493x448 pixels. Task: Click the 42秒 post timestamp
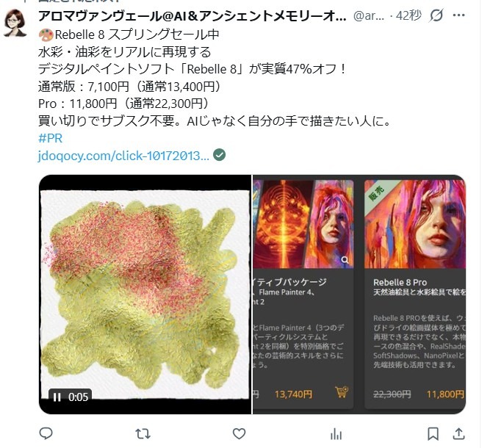click(409, 15)
